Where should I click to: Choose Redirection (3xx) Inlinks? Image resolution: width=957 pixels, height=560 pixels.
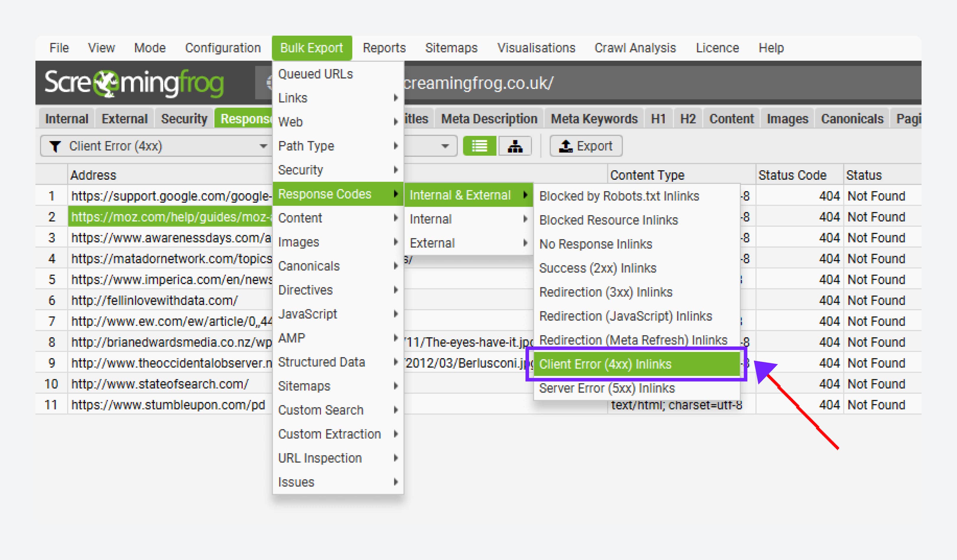[637, 292]
